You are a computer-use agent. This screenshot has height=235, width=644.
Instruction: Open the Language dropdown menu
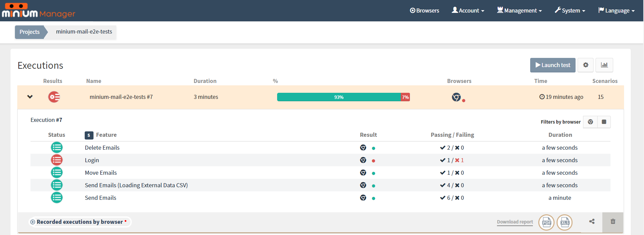[617, 10]
